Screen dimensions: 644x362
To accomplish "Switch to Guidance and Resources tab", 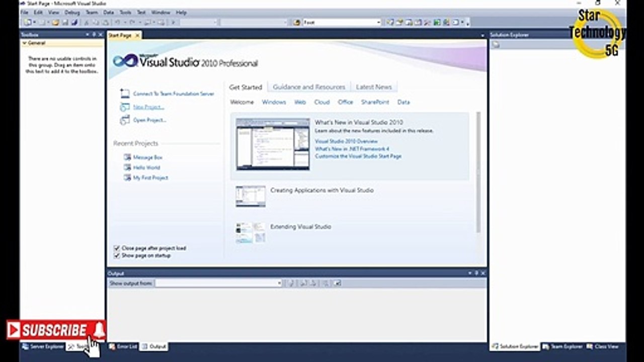I will click(309, 87).
